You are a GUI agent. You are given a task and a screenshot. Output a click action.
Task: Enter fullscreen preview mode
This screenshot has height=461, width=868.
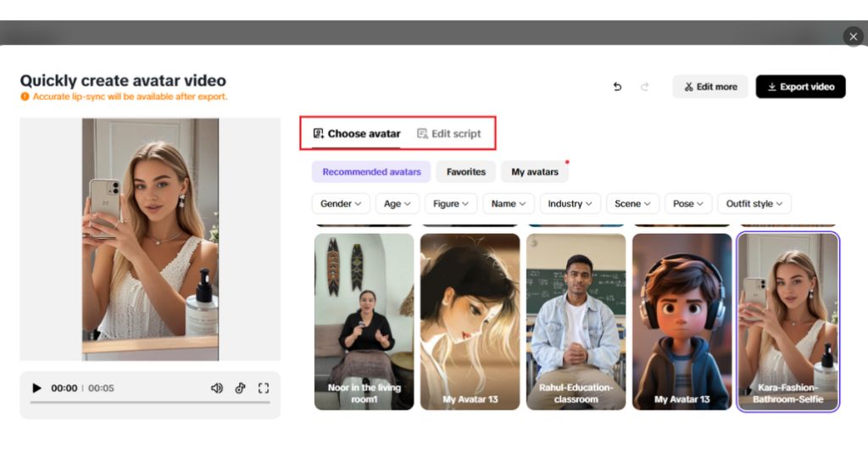click(264, 388)
